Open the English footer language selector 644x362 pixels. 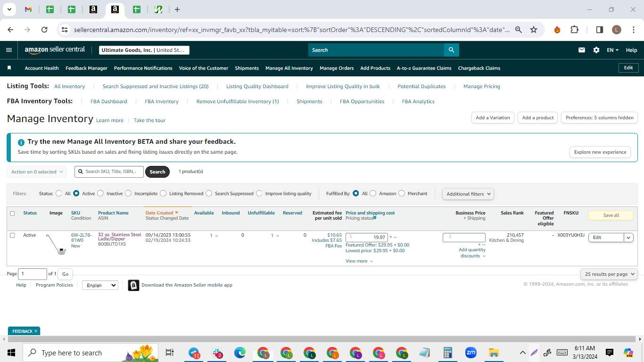point(100,285)
